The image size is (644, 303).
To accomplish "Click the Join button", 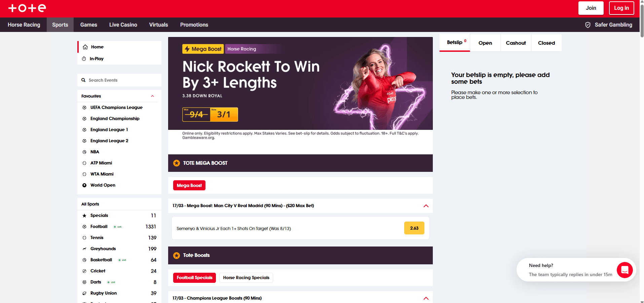I will 591,8.
